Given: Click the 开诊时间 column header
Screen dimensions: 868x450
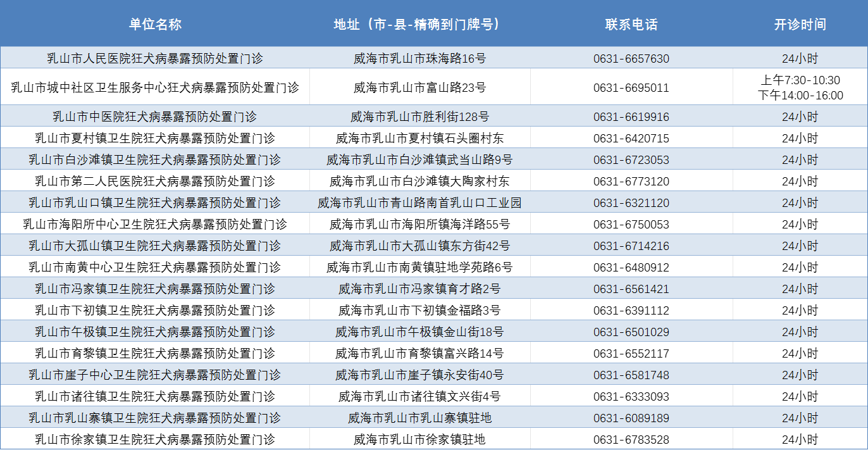Looking at the screenshot, I should pyautogui.click(x=800, y=24).
